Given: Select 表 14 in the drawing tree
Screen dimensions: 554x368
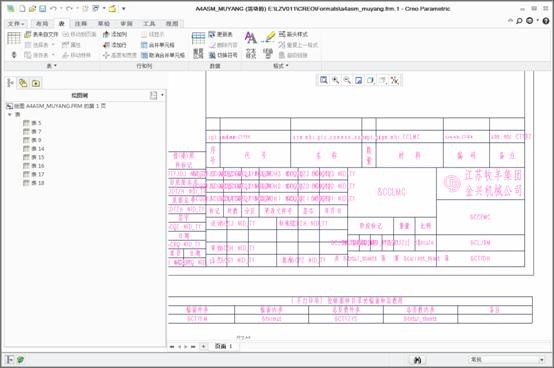Looking at the screenshot, I should (x=34, y=149).
